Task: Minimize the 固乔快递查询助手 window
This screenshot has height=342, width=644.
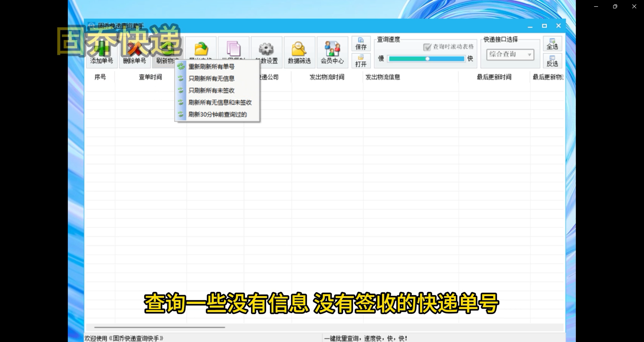Action: click(x=530, y=26)
